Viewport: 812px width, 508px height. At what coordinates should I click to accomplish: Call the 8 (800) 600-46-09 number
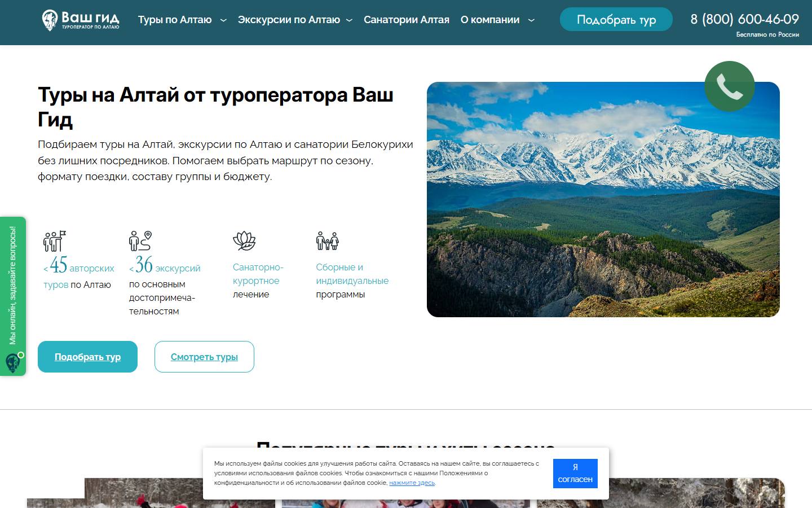[745, 19]
